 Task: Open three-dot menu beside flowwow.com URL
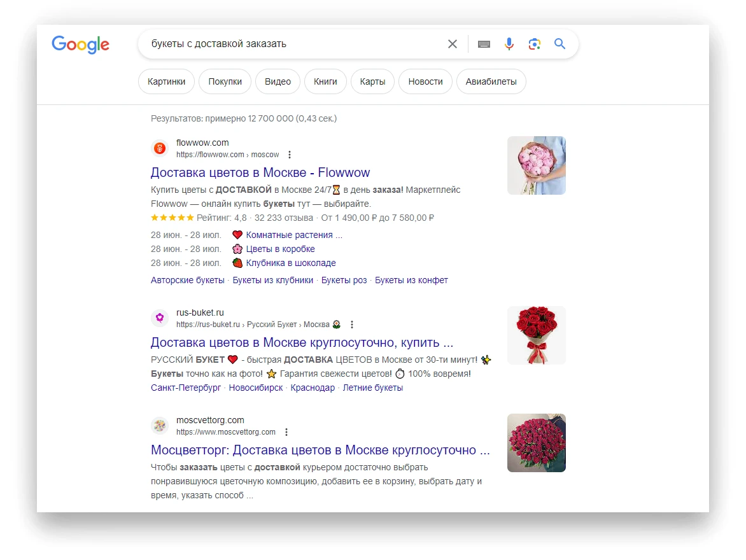pyautogui.click(x=290, y=155)
